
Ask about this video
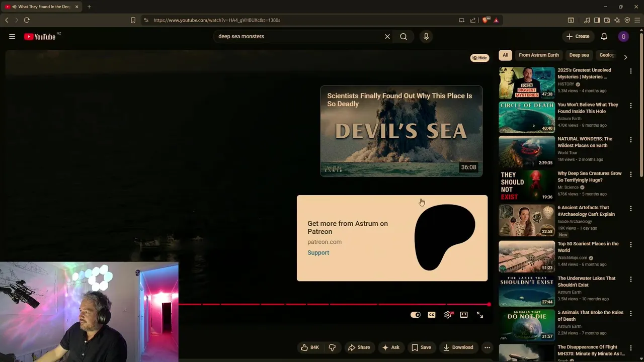[391, 347]
